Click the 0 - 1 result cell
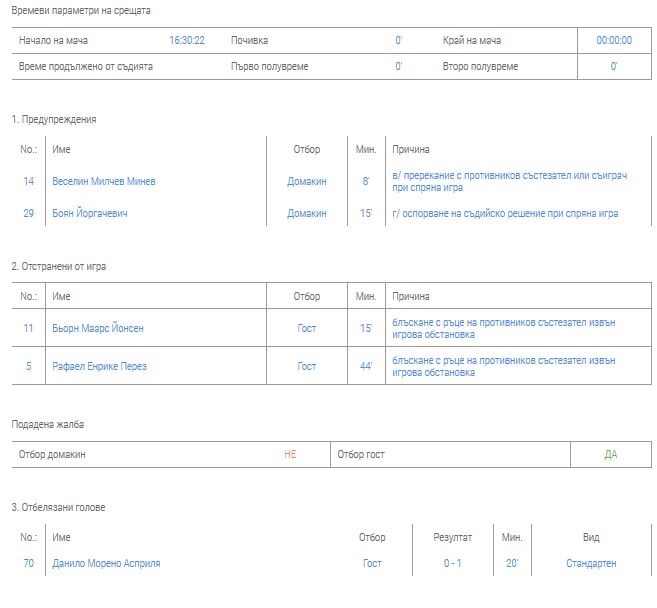The width and height of the screenshot is (657, 608). (453, 564)
